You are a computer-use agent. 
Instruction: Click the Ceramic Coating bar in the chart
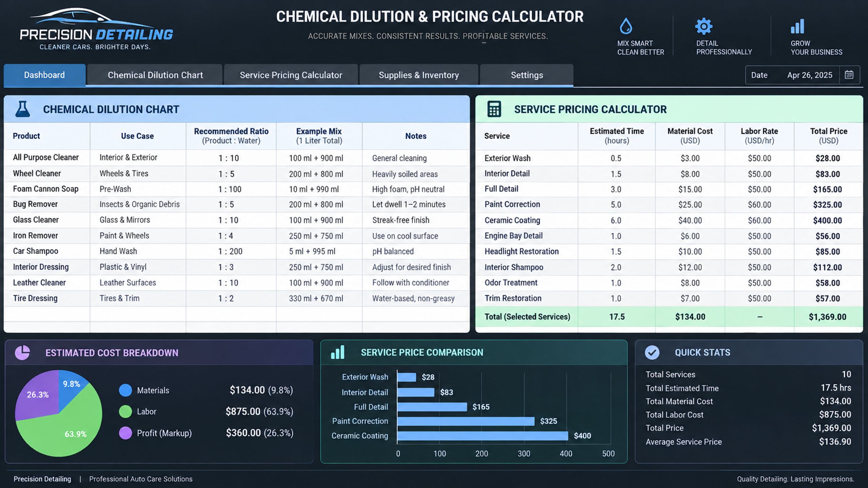tap(482, 436)
